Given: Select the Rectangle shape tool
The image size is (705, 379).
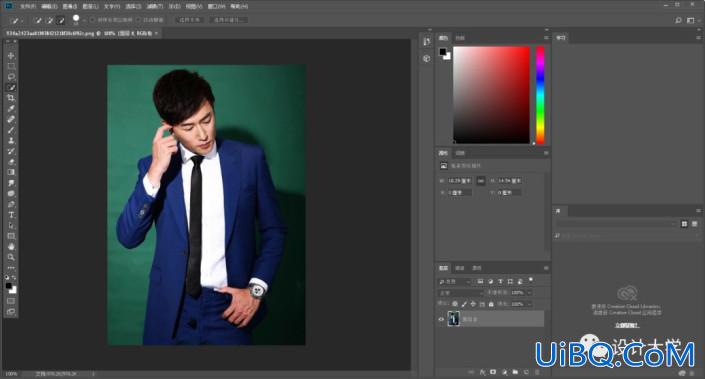Looking at the screenshot, I should (x=11, y=236).
